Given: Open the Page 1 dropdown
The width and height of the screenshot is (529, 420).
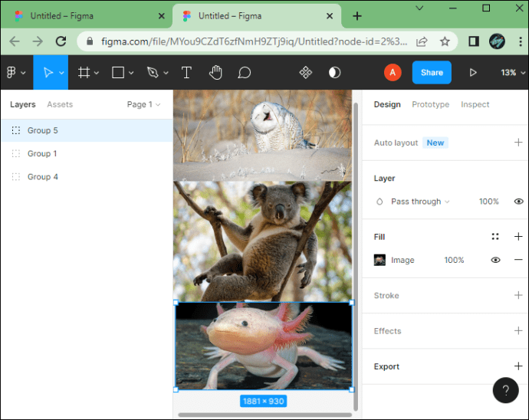Looking at the screenshot, I should [143, 104].
